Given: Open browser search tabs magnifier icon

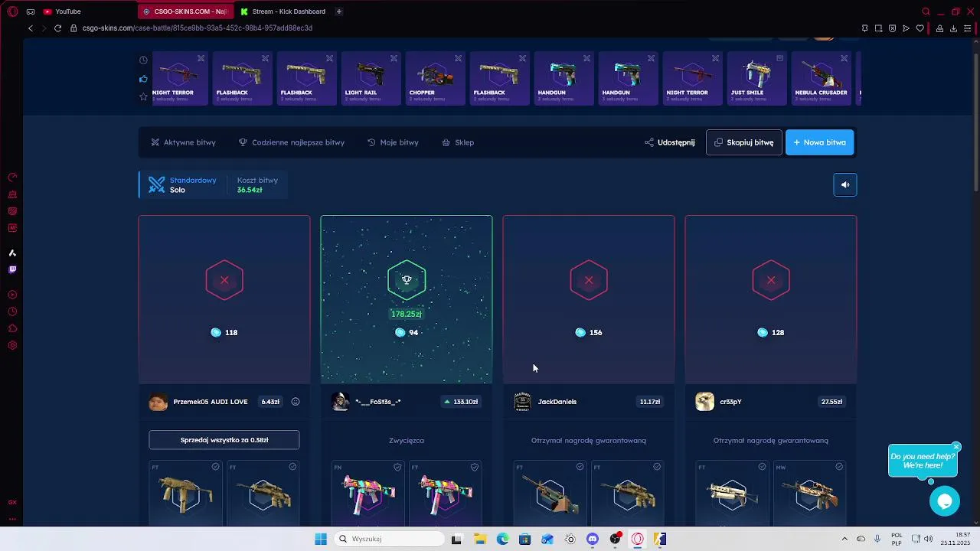Looking at the screenshot, I should [x=926, y=11].
